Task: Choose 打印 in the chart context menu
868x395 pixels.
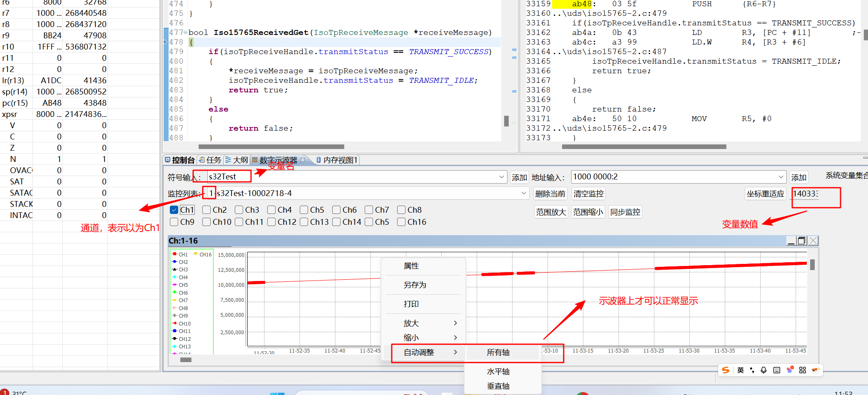Action: click(423, 304)
